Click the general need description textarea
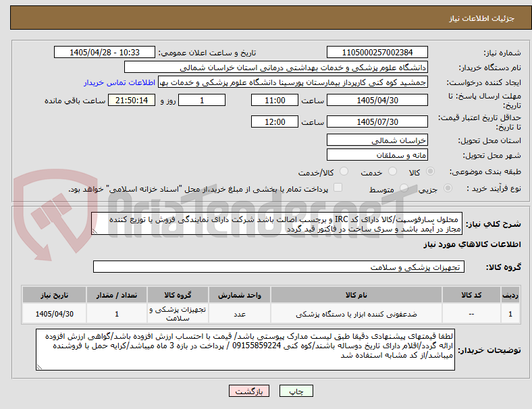 click(x=277, y=224)
